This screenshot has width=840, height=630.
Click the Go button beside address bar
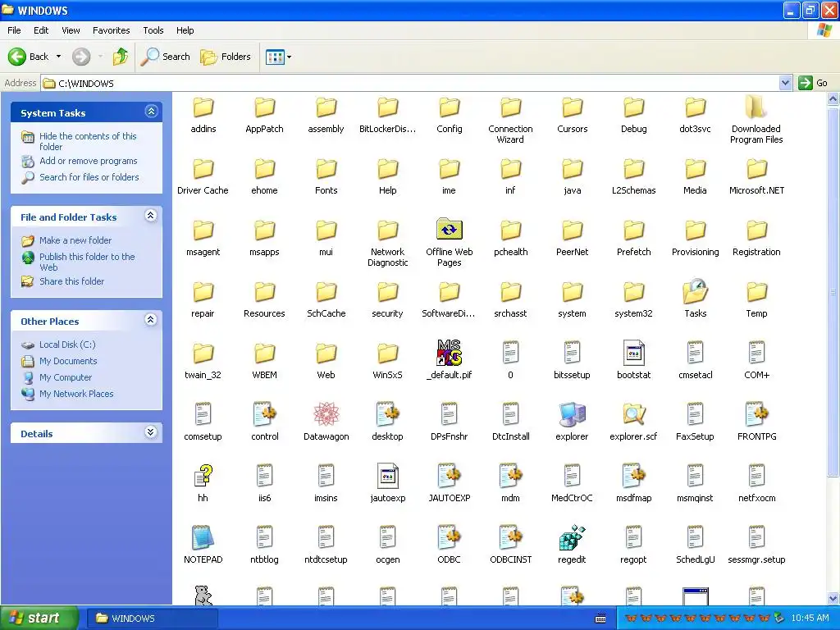tap(813, 83)
